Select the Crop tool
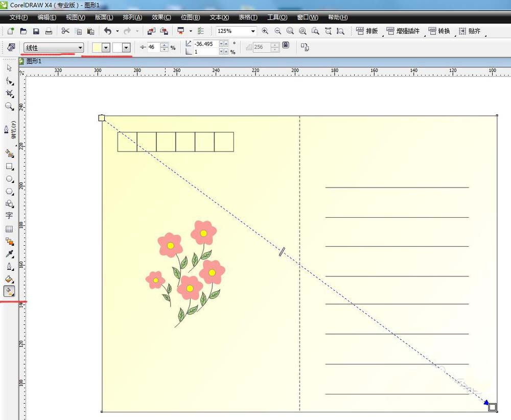511x420 pixels. tap(9, 94)
